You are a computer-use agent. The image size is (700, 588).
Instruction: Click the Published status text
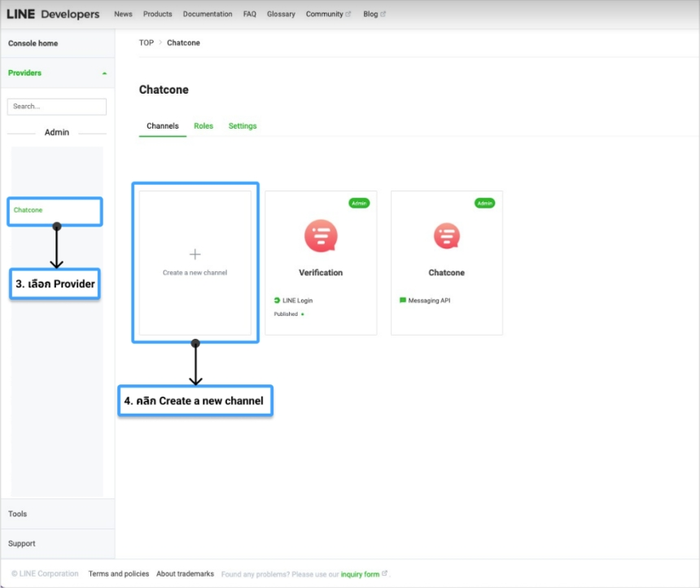coord(286,314)
